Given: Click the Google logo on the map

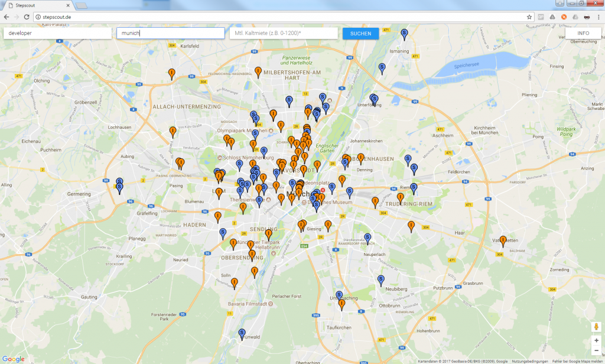Looking at the screenshot, I should [x=14, y=359].
